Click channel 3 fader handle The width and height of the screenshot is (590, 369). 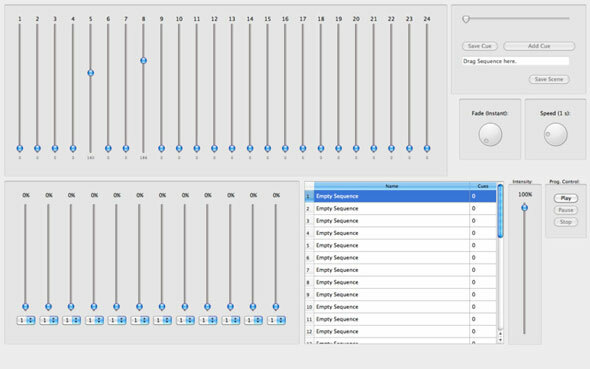coord(55,149)
